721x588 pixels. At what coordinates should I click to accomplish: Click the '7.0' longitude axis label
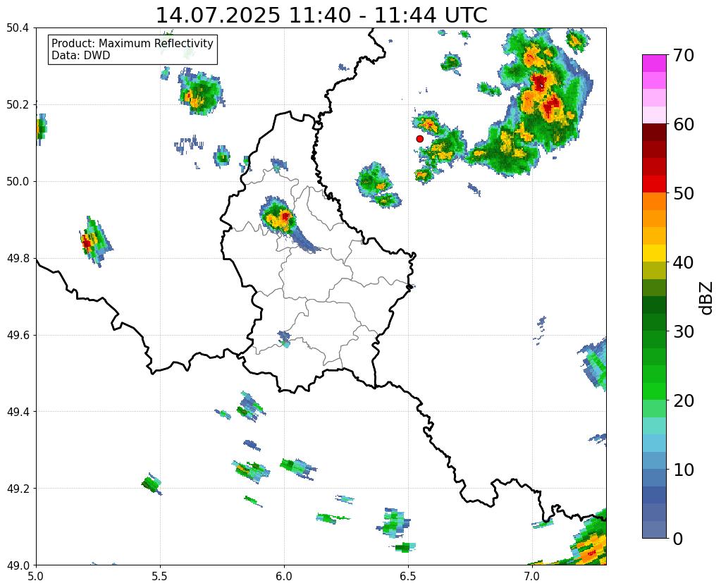pyautogui.click(x=532, y=577)
